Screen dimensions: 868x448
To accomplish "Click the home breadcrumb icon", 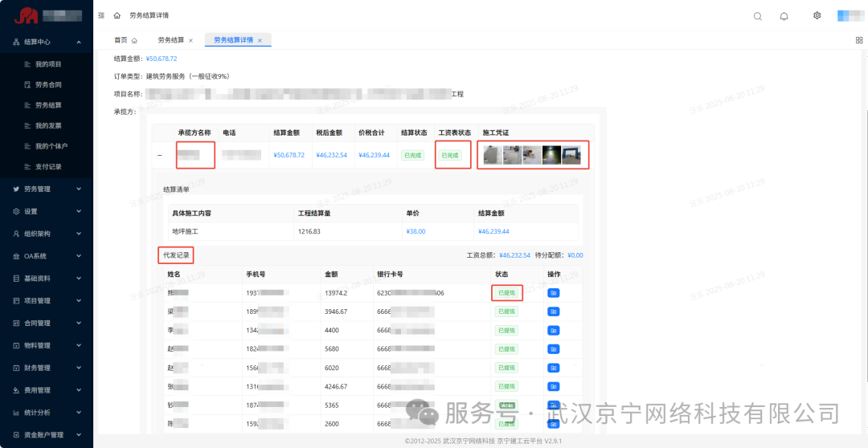I will [x=117, y=15].
